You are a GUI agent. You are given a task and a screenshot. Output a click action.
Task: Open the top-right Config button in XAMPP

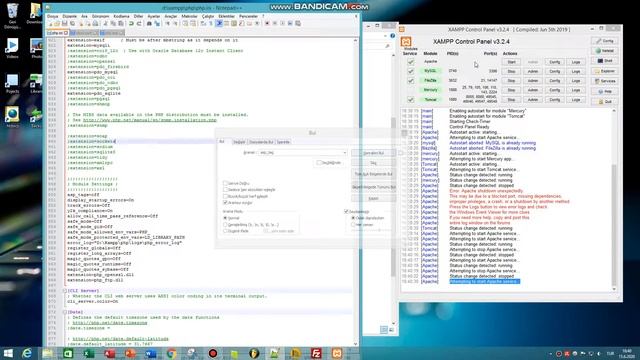604,41
